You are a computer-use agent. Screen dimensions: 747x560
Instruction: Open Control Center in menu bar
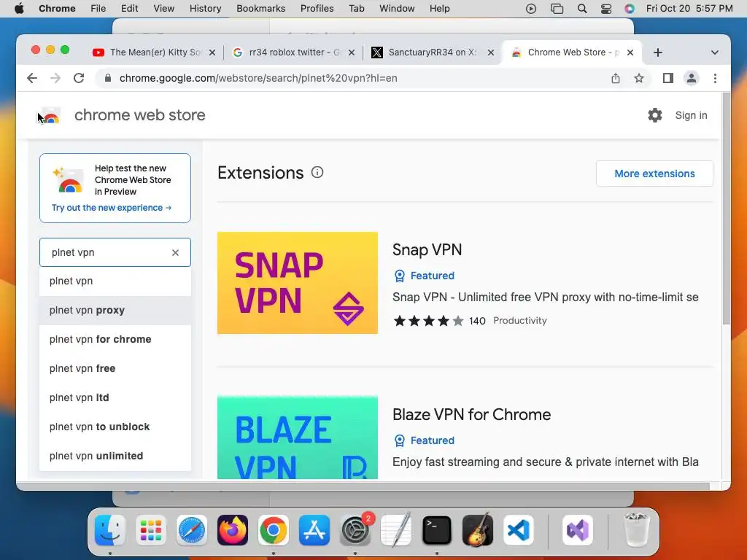click(x=606, y=9)
